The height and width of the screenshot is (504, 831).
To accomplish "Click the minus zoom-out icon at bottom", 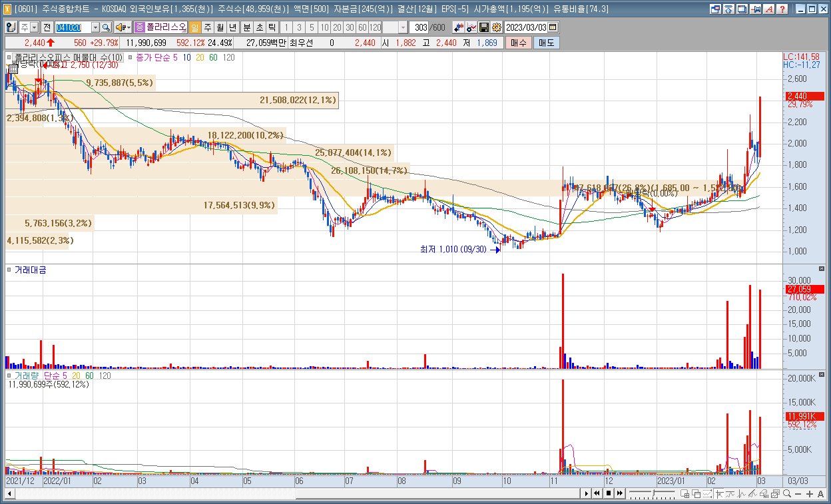I will point(798,493).
